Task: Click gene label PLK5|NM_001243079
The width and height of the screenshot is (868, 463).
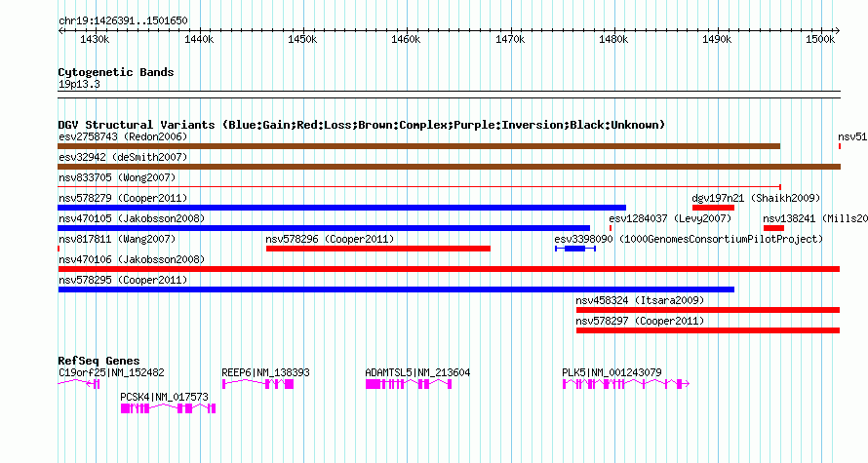Action: [x=612, y=372]
